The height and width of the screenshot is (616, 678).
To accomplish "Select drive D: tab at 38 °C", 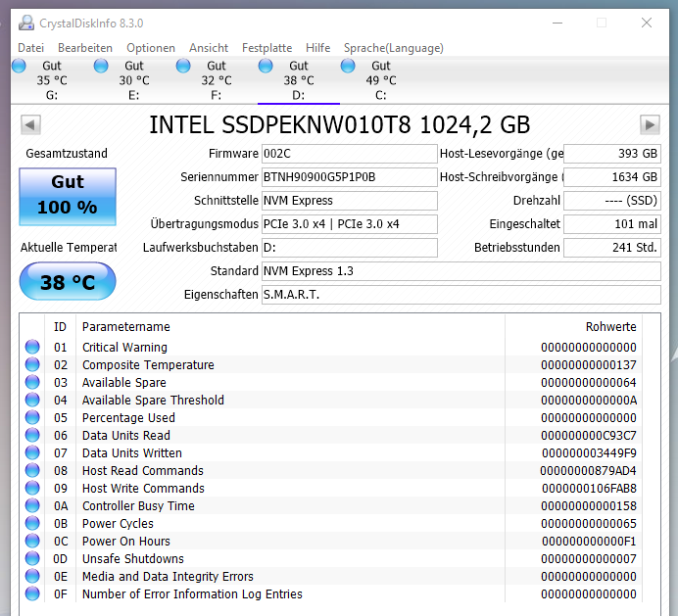I will click(299, 80).
